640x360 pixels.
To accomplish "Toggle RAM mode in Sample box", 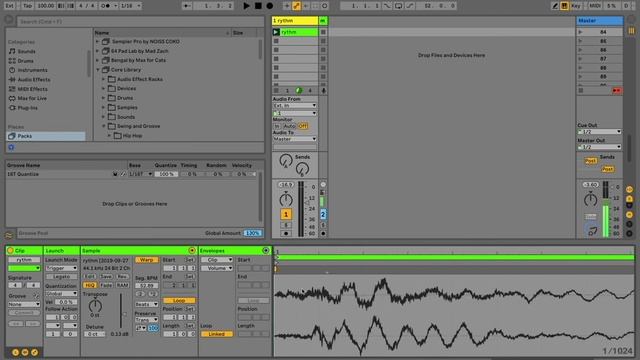I will 122,285.
